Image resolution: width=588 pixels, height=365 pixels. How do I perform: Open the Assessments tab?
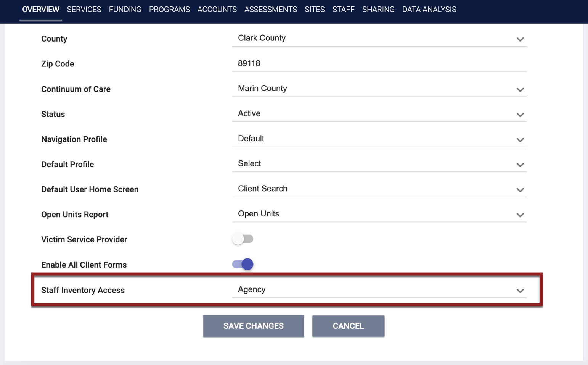271,10
